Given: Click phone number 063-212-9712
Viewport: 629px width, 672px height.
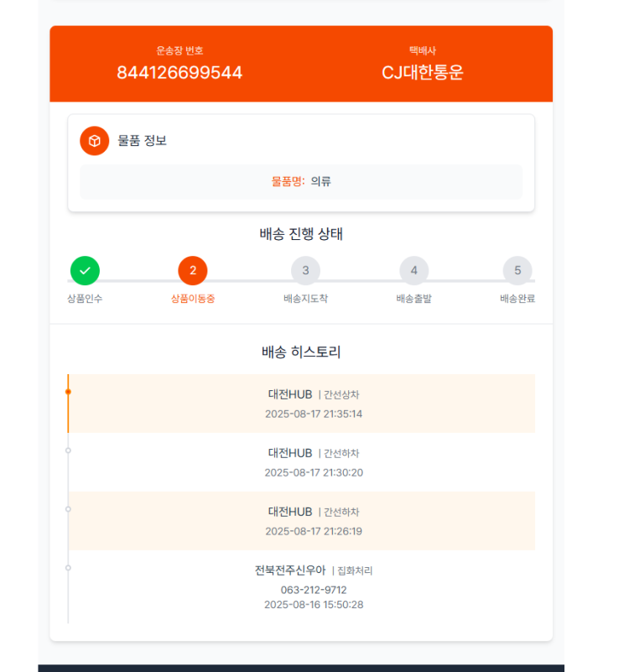Looking at the screenshot, I should (x=314, y=590).
